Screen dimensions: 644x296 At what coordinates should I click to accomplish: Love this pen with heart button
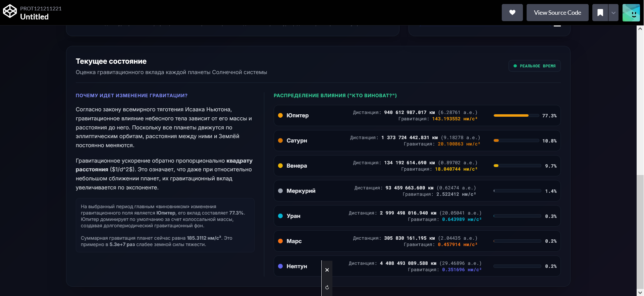[512, 13]
